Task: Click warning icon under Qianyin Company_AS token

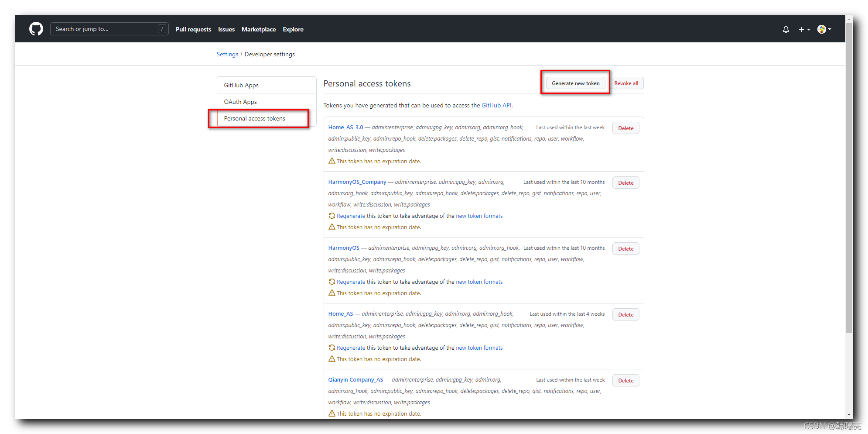Action: (332, 413)
